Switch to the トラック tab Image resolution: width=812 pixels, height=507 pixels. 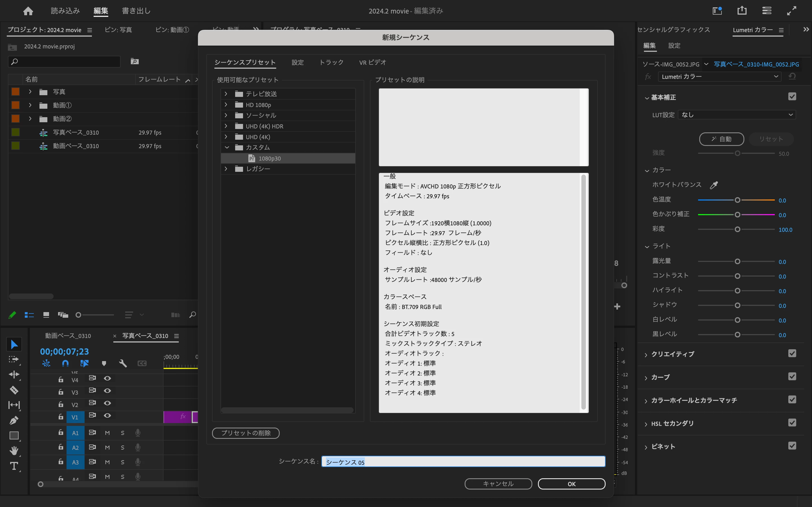tap(331, 62)
